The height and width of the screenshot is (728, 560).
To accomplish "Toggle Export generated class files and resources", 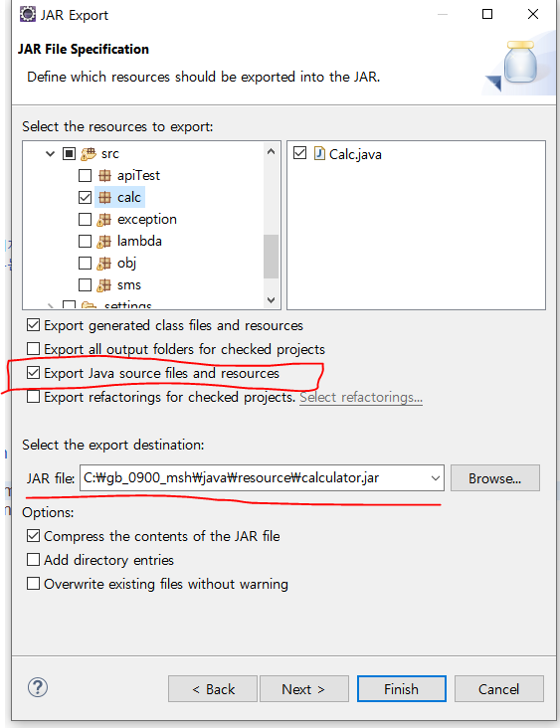I will point(33,325).
